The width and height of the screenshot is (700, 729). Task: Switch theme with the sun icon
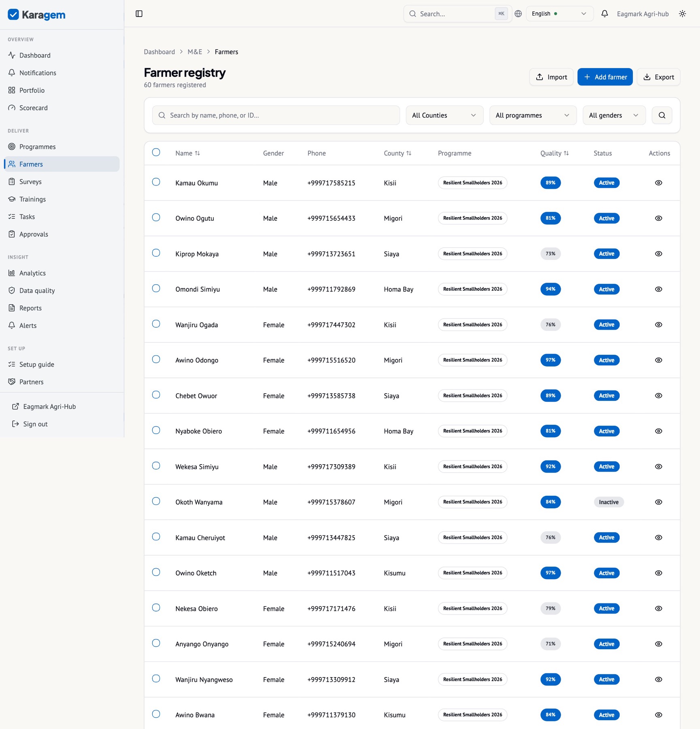pyautogui.click(x=682, y=14)
